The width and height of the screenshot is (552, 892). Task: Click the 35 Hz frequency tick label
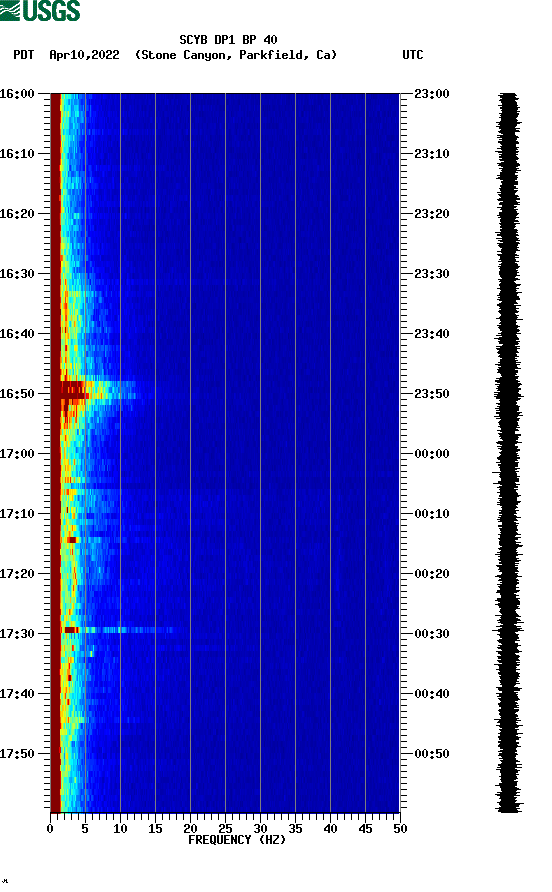point(295,829)
